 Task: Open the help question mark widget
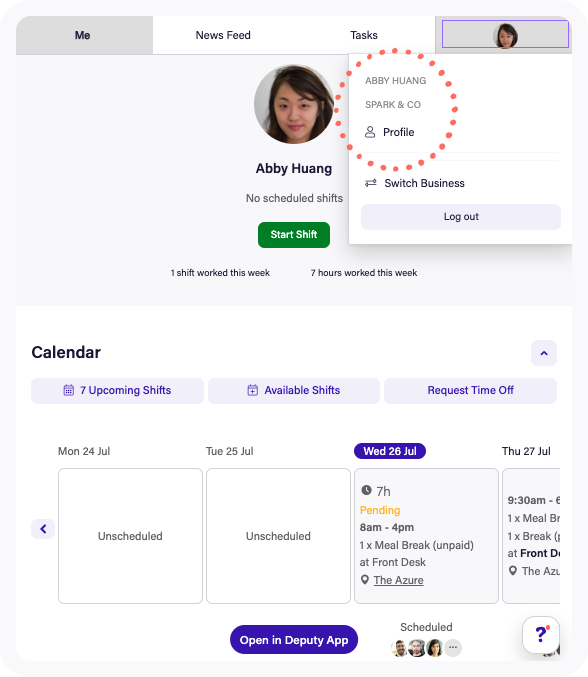click(541, 635)
